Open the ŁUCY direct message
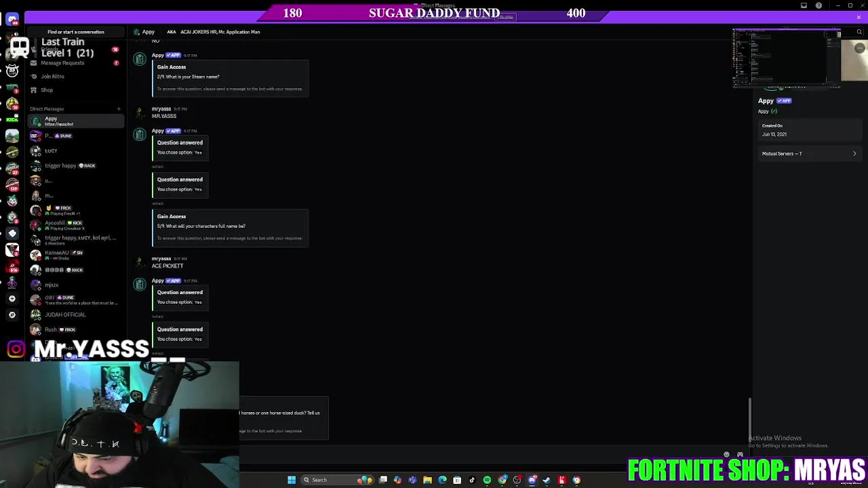This screenshot has width=868, height=488. 75,150
